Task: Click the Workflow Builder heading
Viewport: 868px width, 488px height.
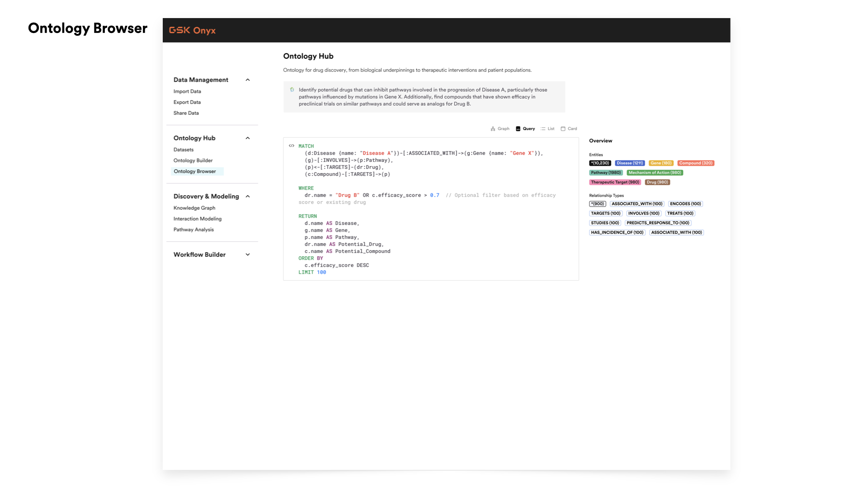Action: pos(199,255)
